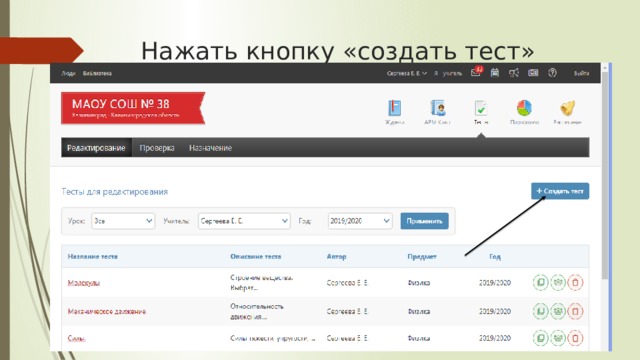The image size is (640, 360).
Task: Delete the Молекулы test with red trash icon
Action: [575, 282]
